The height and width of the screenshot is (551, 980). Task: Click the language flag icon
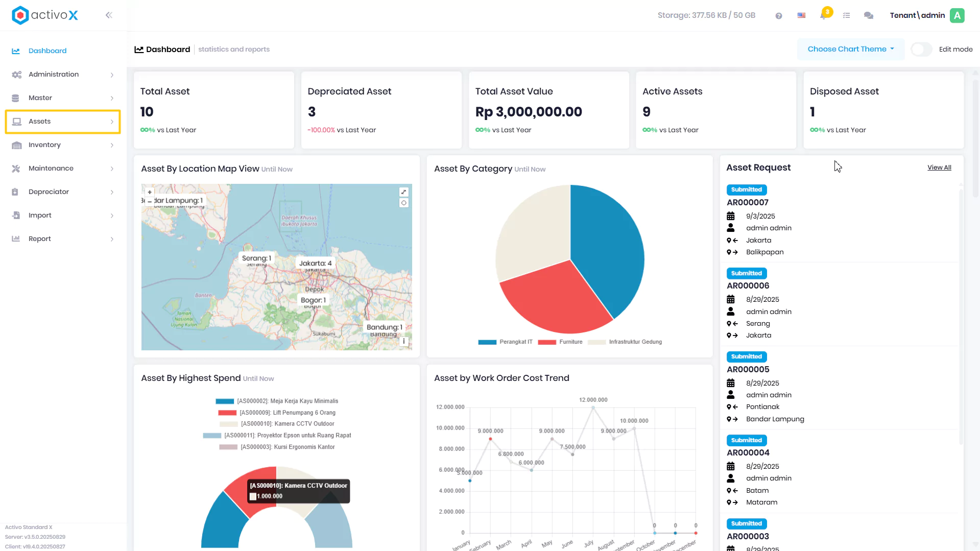coord(801,15)
